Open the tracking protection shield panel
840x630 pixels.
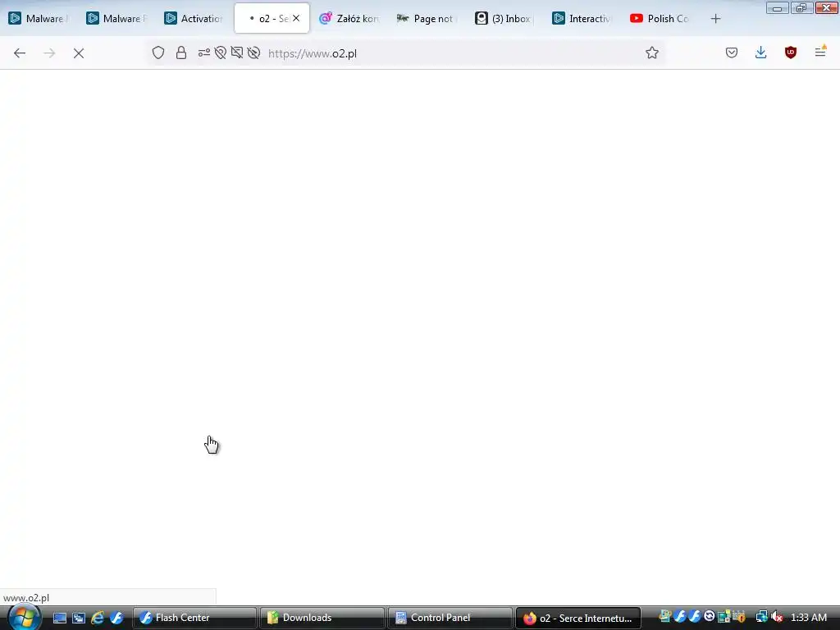tap(158, 52)
